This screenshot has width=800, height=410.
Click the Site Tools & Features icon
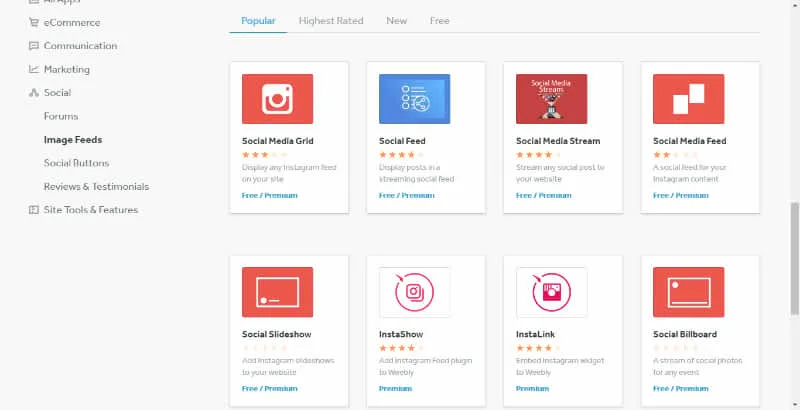tap(34, 210)
